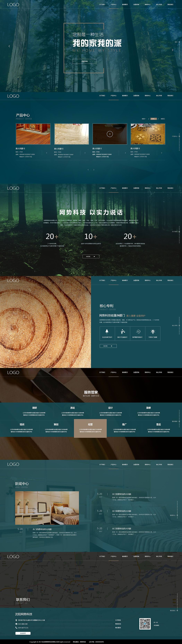Expand the arrow on the patterned floor product card

[162, 153]
